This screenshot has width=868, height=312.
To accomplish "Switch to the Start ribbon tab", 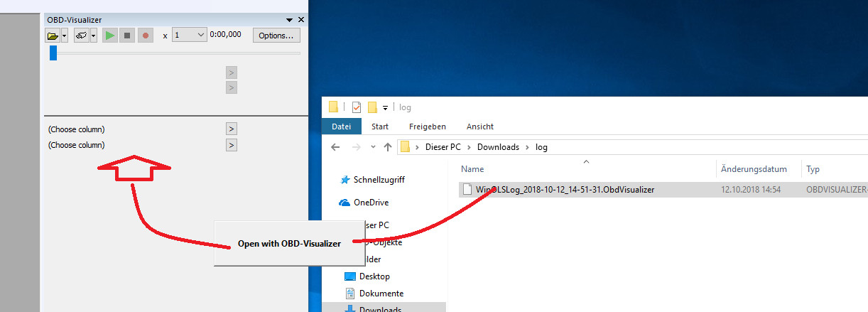I will pyautogui.click(x=380, y=127).
